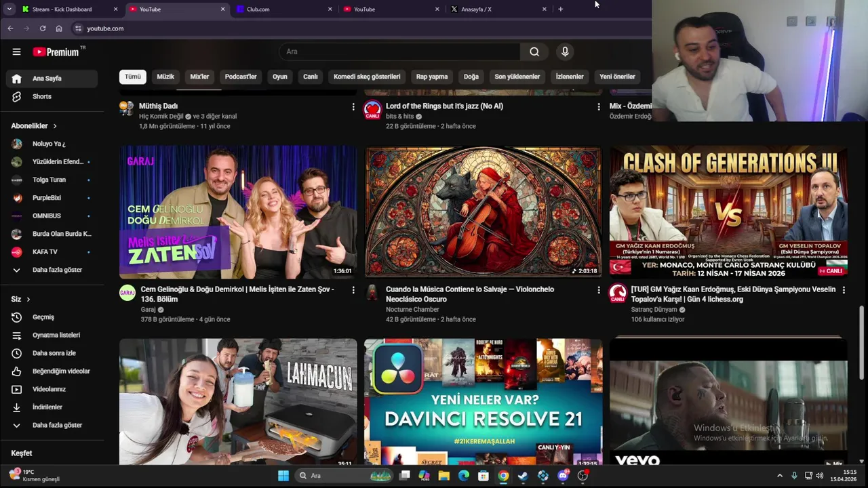This screenshot has height=488, width=868.
Task: Select Son yüklenenler chip
Action: click(x=517, y=77)
